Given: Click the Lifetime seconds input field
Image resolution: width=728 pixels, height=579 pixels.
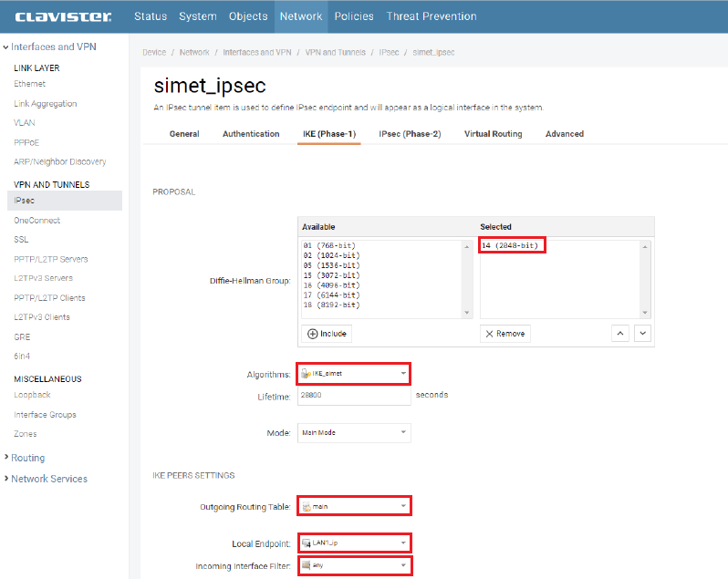Looking at the screenshot, I should coord(354,396).
